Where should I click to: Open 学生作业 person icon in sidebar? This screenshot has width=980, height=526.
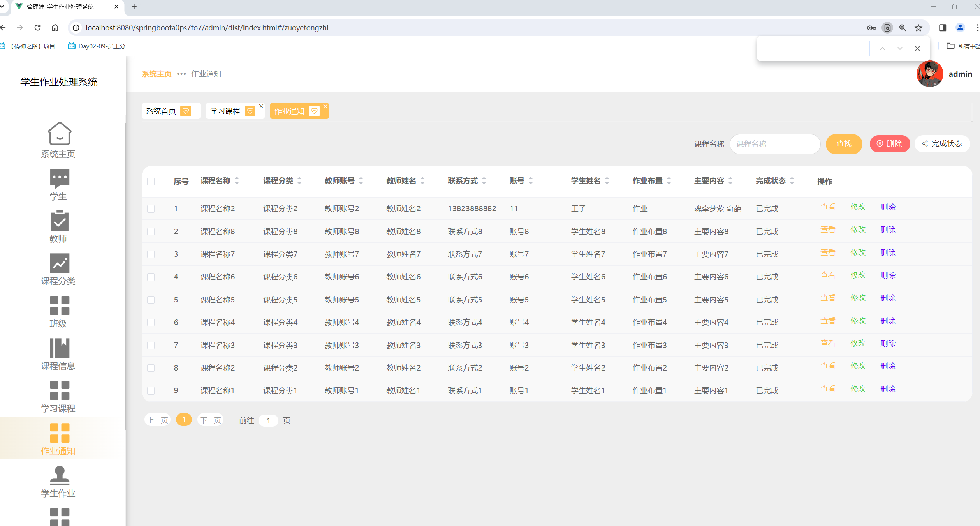pos(59,475)
